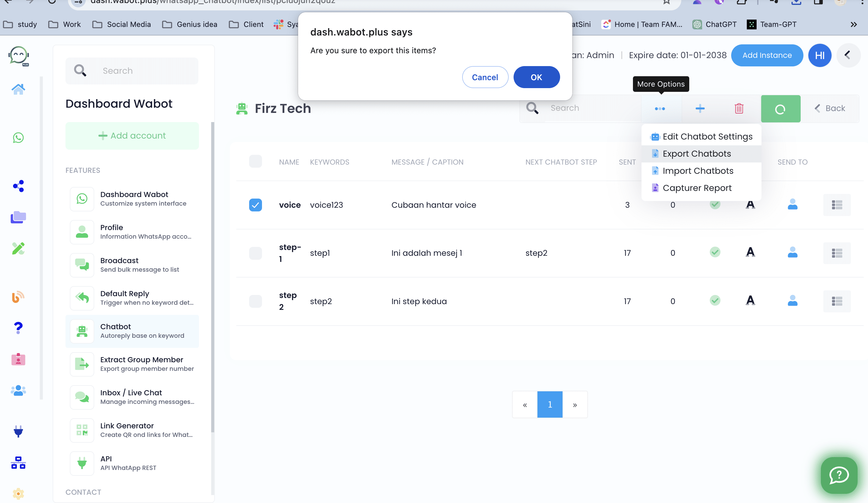868x503 pixels.
Task: Select Edit Chatbot Settings menu item
Action: tap(701, 137)
